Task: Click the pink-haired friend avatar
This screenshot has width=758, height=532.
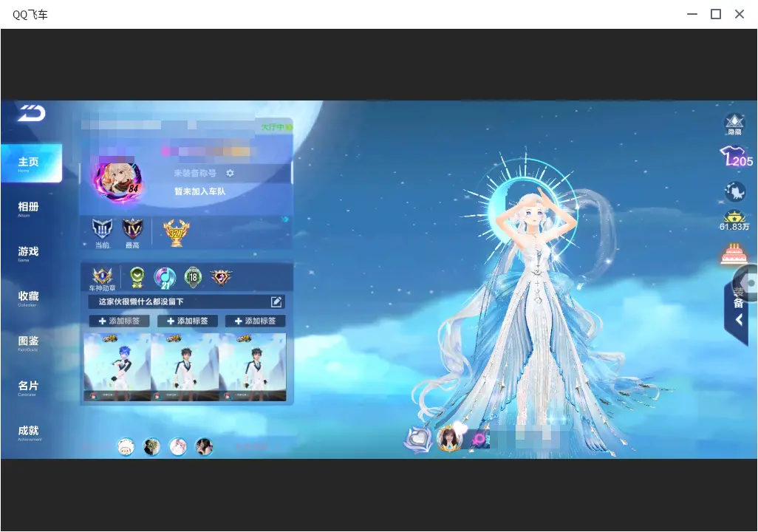Action: coord(178,447)
